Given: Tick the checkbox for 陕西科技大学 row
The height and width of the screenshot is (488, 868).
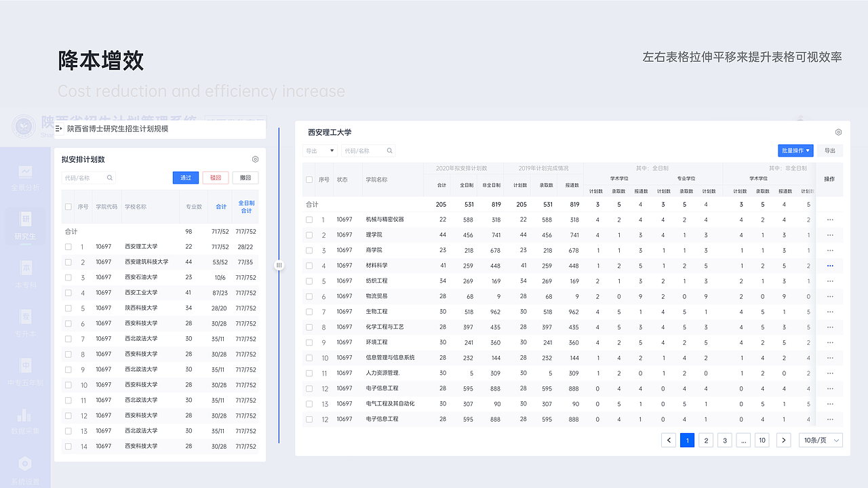Looking at the screenshot, I should 68,308.
